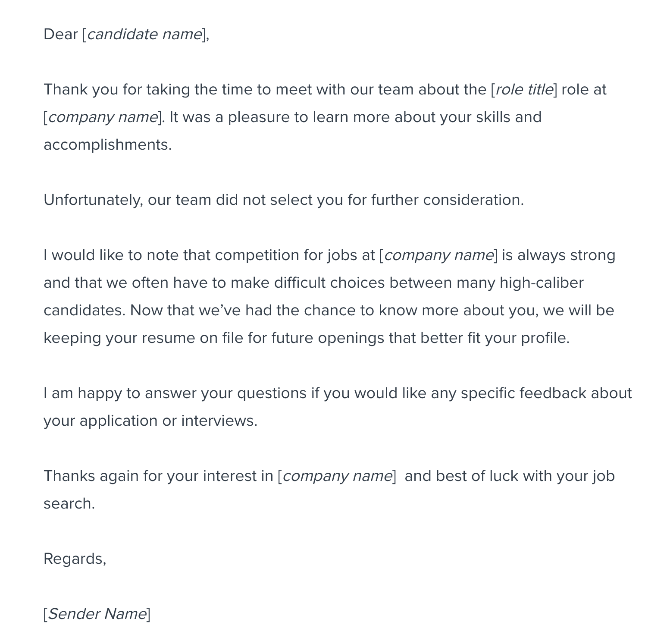Click company name placeholder before 'It was a pleasure'
Screen dimensions: 667x644
(103, 117)
